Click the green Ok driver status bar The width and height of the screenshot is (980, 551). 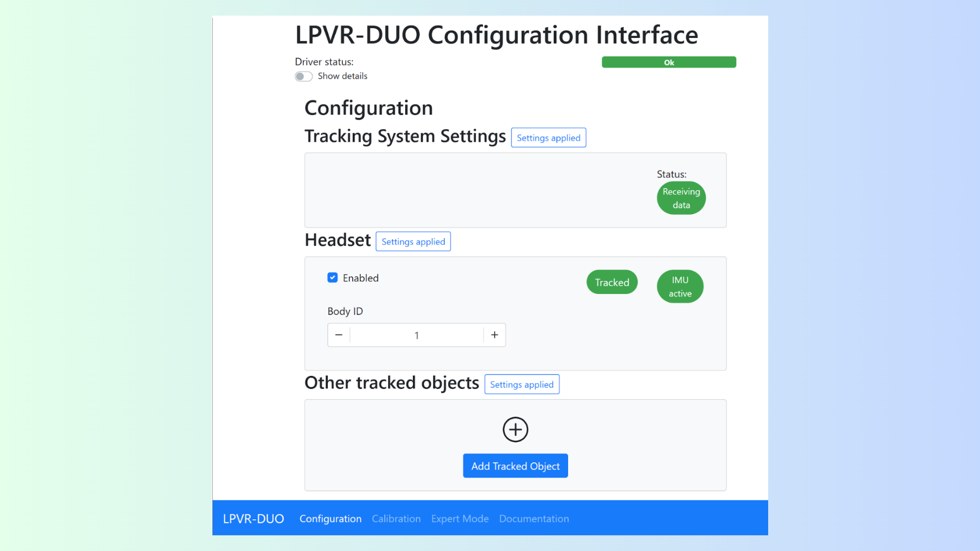669,62
